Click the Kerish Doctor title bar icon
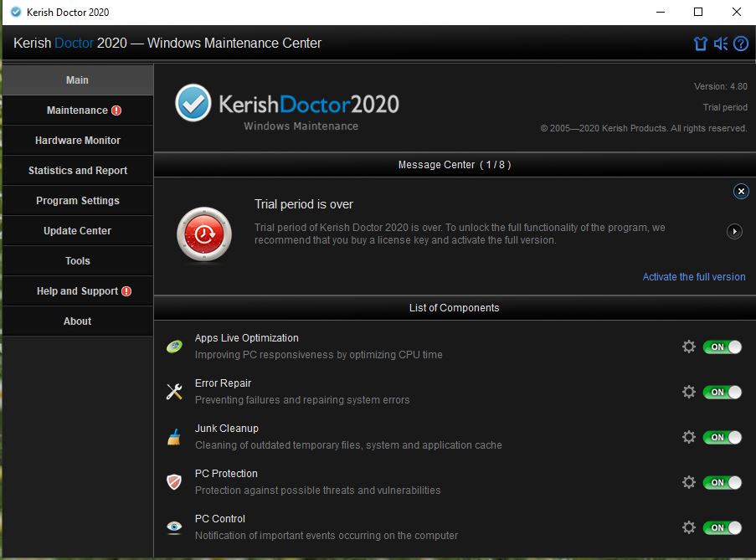 point(16,12)
